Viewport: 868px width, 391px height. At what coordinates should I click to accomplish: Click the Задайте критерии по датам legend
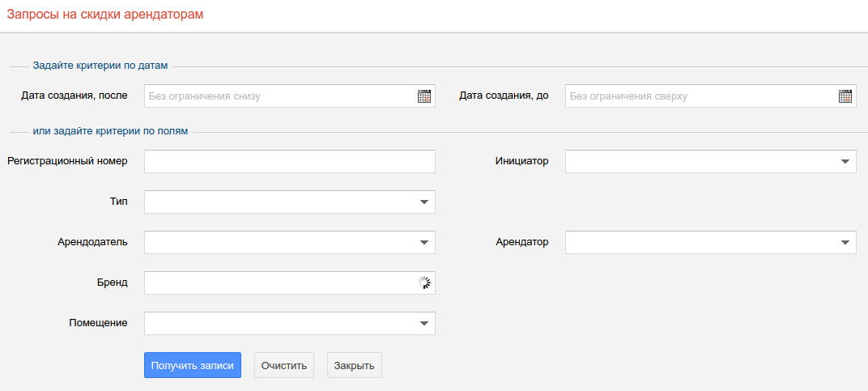tap(100, 66)
